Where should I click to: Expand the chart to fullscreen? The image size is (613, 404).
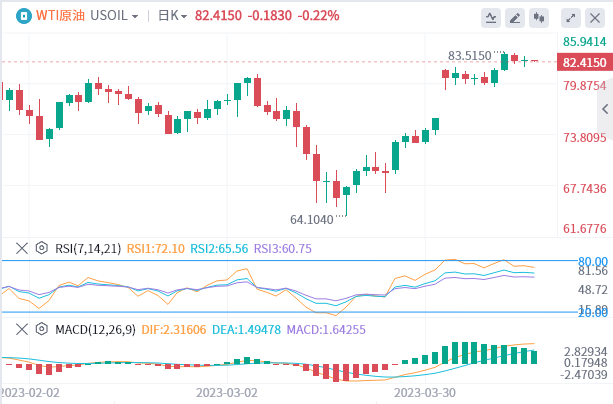[571, 18]
